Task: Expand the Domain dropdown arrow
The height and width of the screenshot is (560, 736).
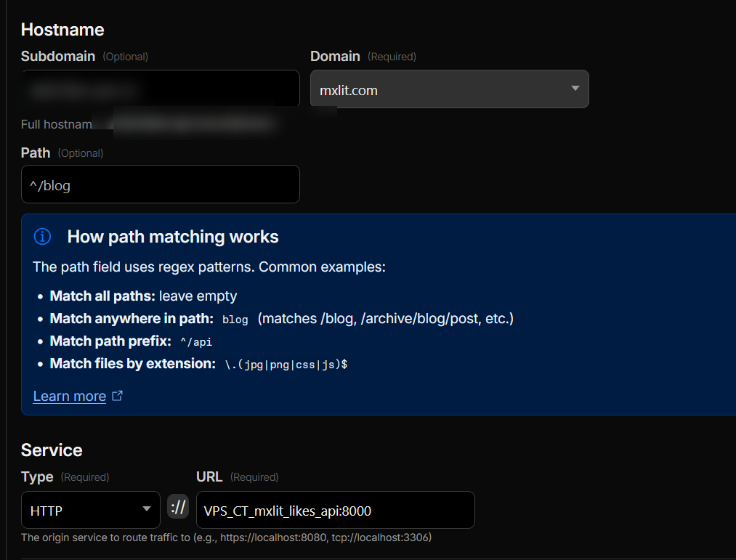Action: click(575, 89)
